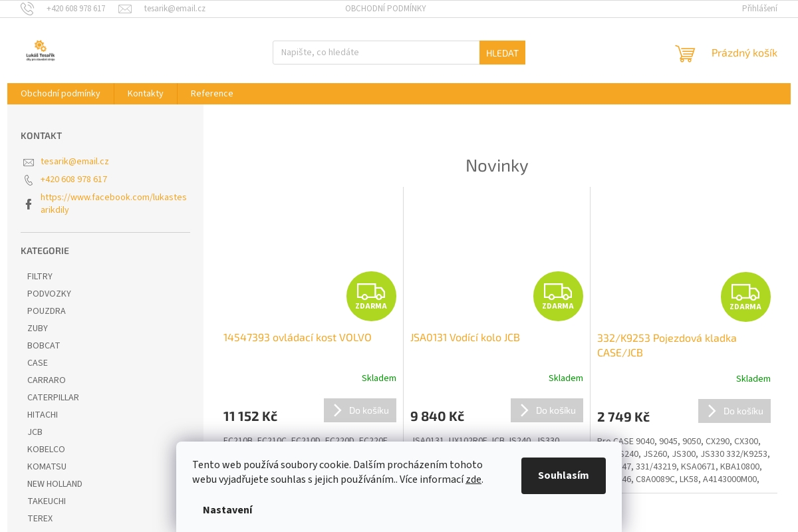Viewport: 798px width, 532px height.
Task: Select the CATERPILLAR category
Action: coord(53,398)
